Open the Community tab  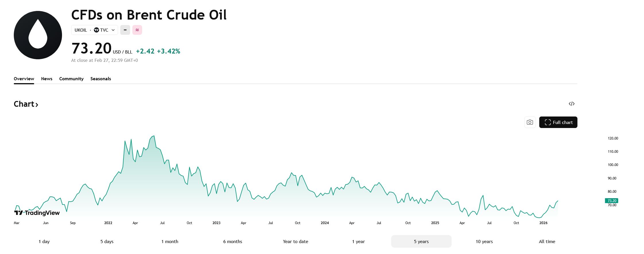pyautogui.click(x=71, y=79)
